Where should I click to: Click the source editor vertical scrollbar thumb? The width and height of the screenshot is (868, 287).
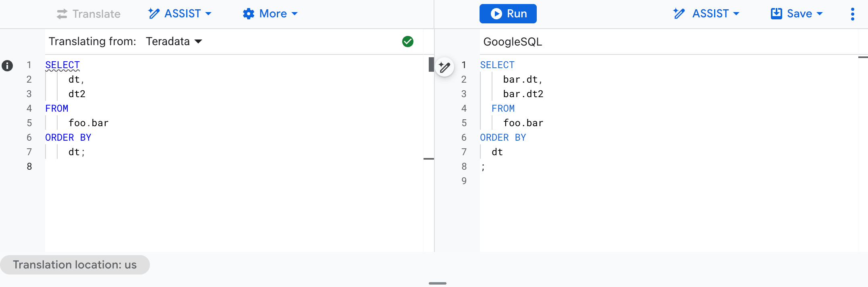coord(431,64)
